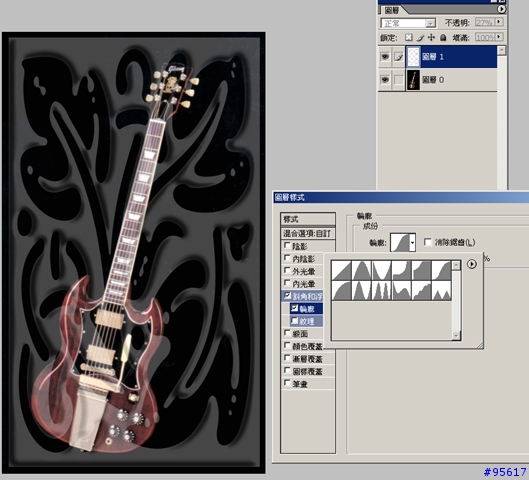The width and height of the screenshot is (529, 480).
Task: Click the empty link box on layer 圖層 0
Action: click(x=398, y=80)
